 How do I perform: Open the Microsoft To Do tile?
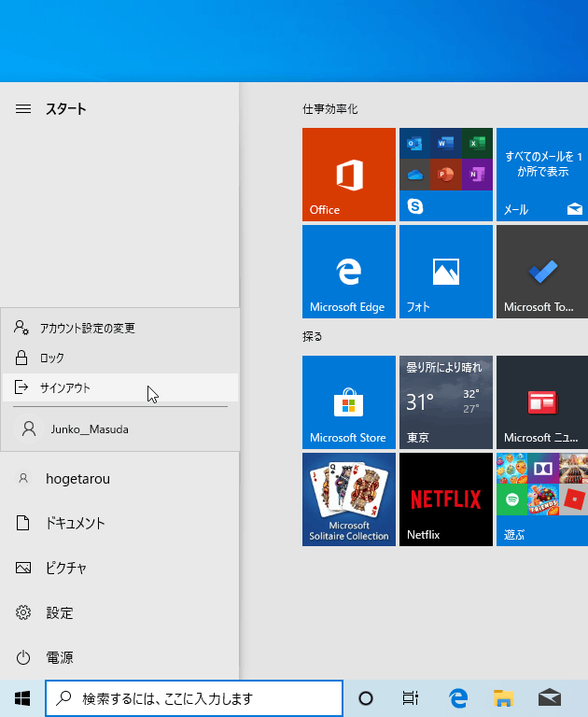tap(542, 271)
